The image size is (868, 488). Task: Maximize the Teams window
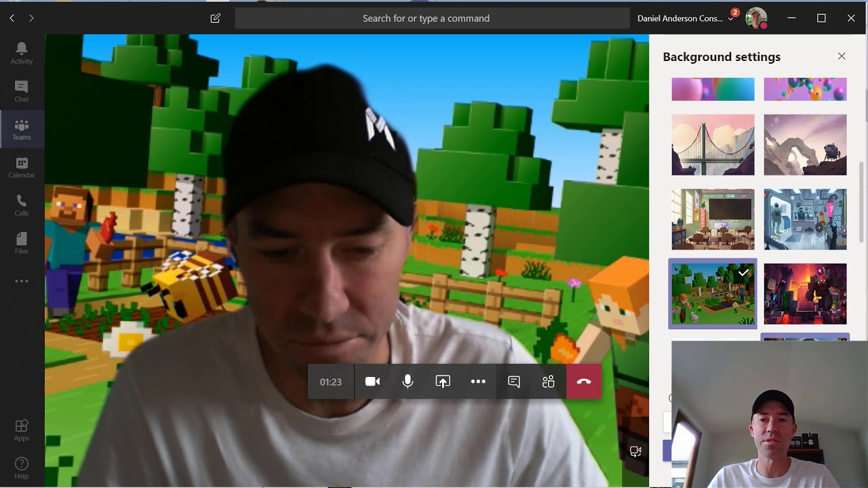click(821, 18)
